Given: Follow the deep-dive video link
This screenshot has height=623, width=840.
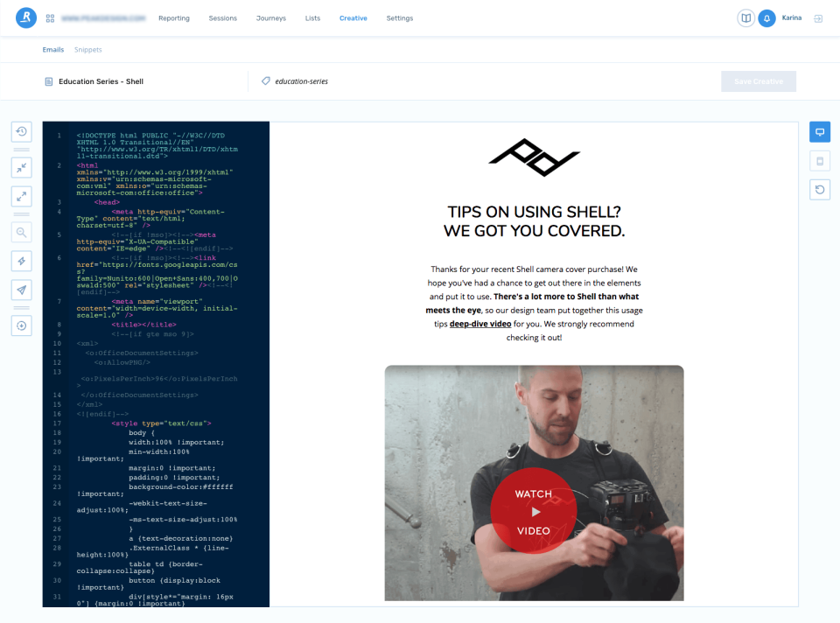Looking at the screenshot, I should click(480, 324).
